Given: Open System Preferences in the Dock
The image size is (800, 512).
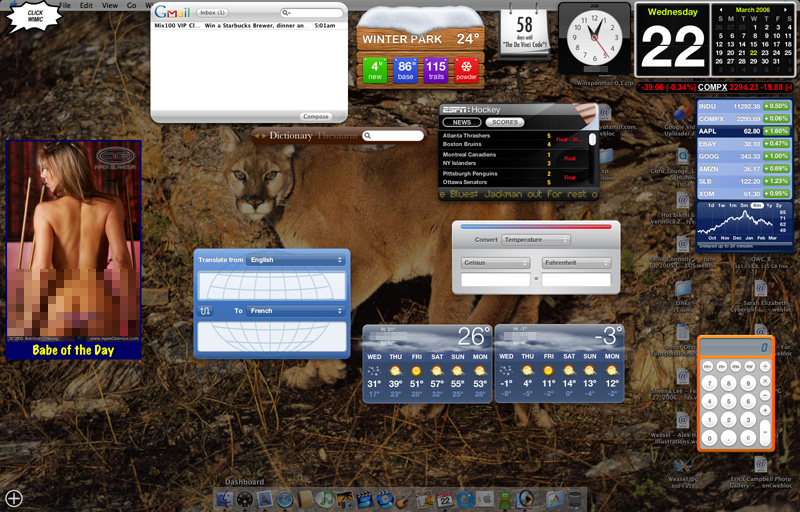Looking at the screenshot, I should click(x=485, y=499).
